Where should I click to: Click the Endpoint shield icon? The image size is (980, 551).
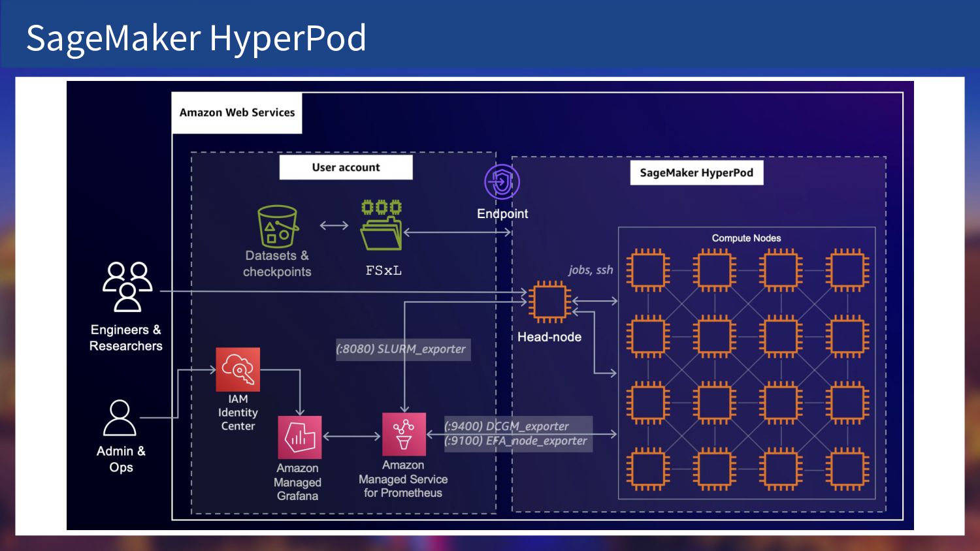502,181
